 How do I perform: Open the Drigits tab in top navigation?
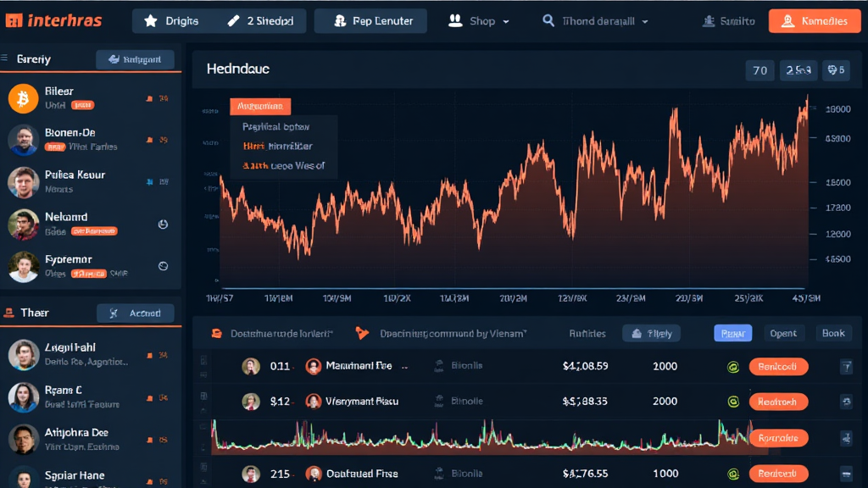point(172,21)
